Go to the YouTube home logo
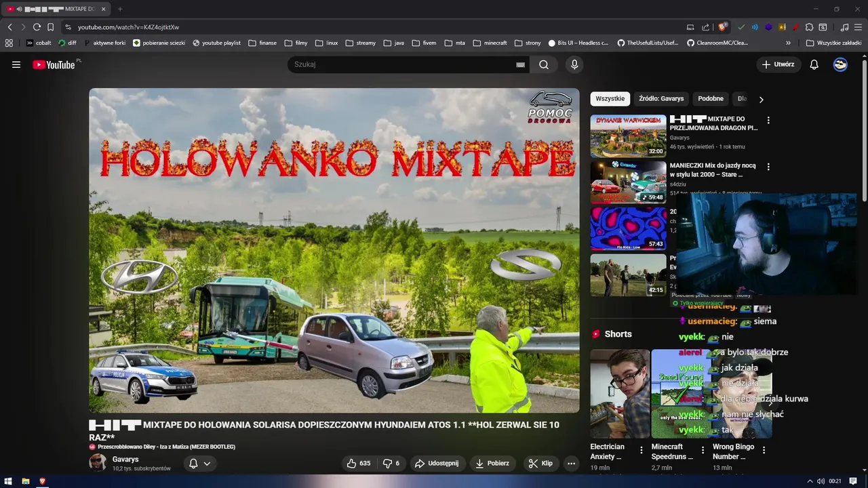The width and height of the screenshot is (868, 488). pos(54,65)
